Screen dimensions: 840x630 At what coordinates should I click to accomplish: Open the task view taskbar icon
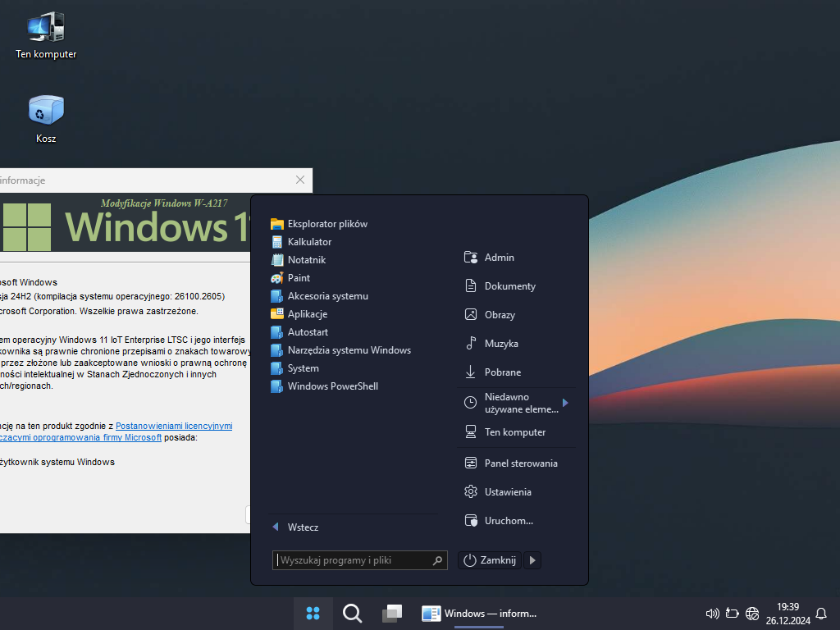click(x=392, y=614)
